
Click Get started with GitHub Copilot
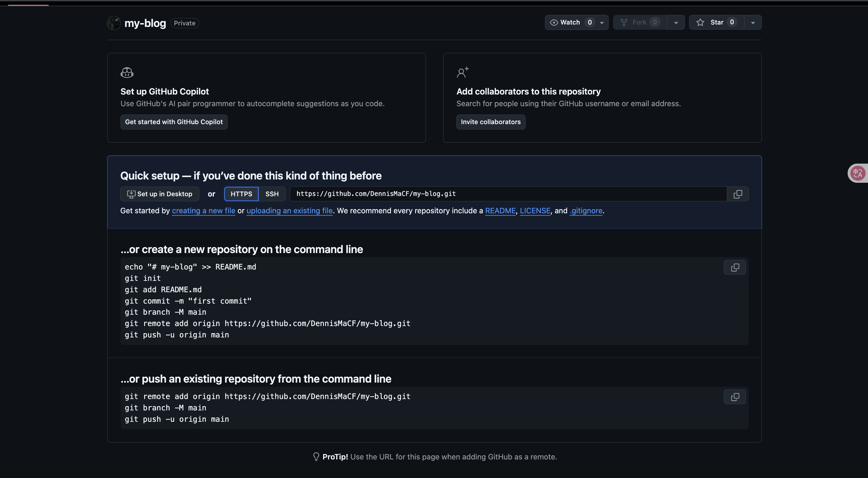[x=174, y=122]
